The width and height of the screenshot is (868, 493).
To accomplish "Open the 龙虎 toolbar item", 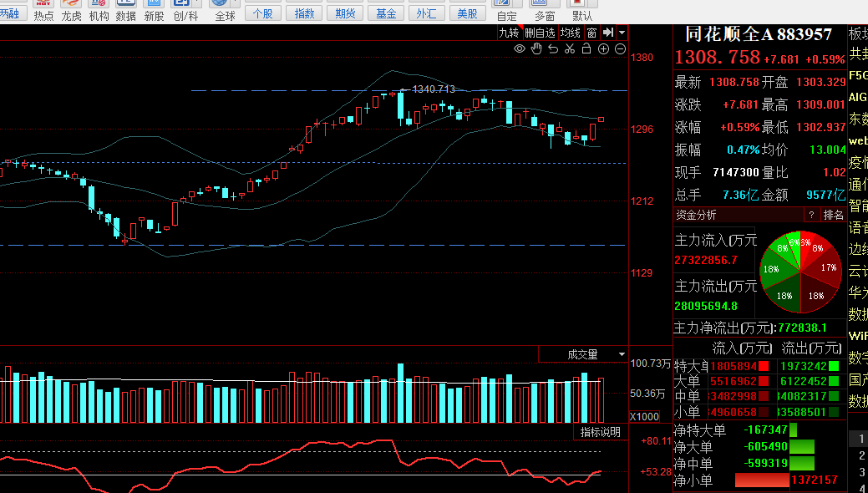I will coord(71,11).
